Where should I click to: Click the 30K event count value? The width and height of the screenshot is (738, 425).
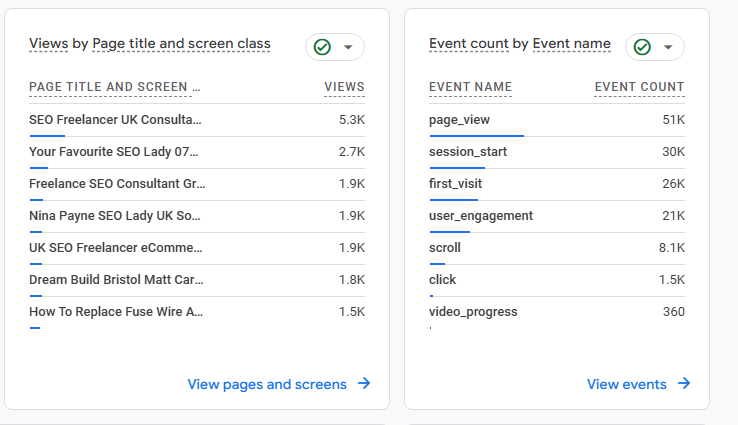[x=674, y=152]
